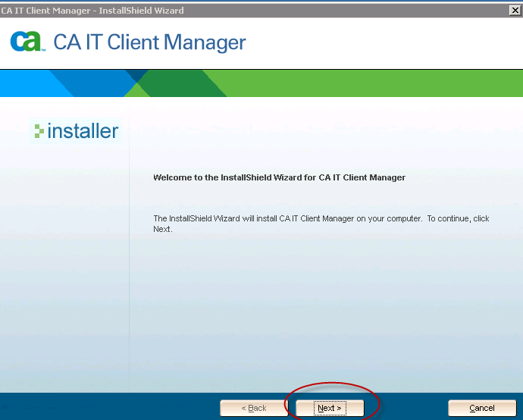Select the Welcome to the InstallShield Wizard heading
This screenshot has width=523, height=420.
pyautogui.click(x=279, y=177)
